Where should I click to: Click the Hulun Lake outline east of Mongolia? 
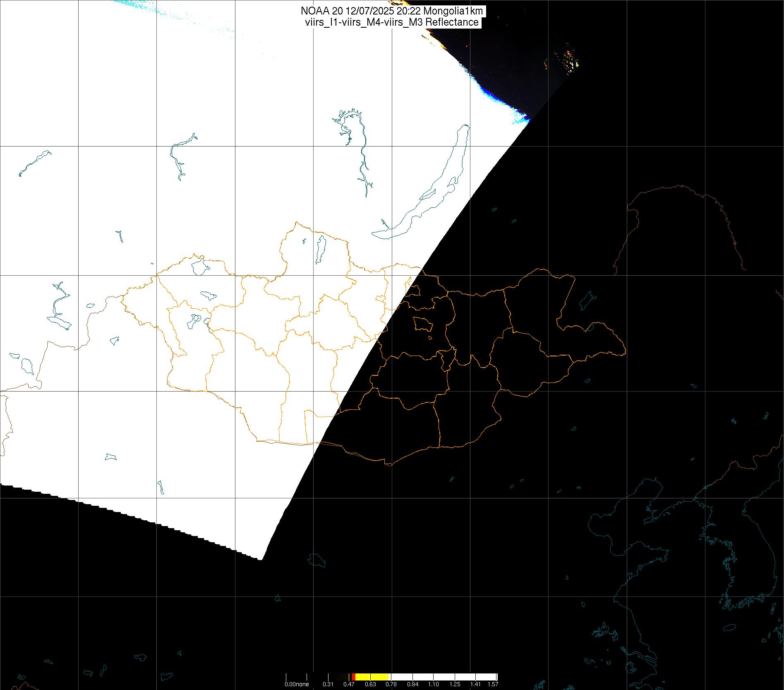click(587, 301)
